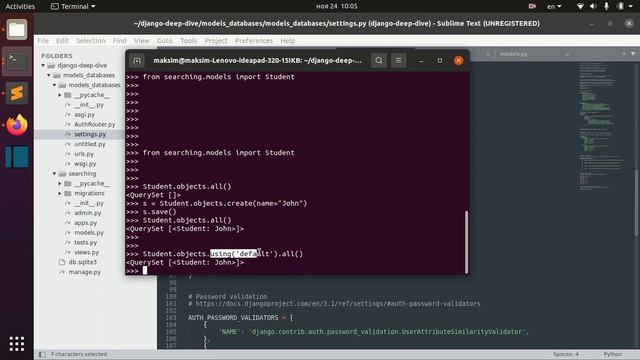
Task: Open apps.py in sidebar
Action: coord(85,222)
